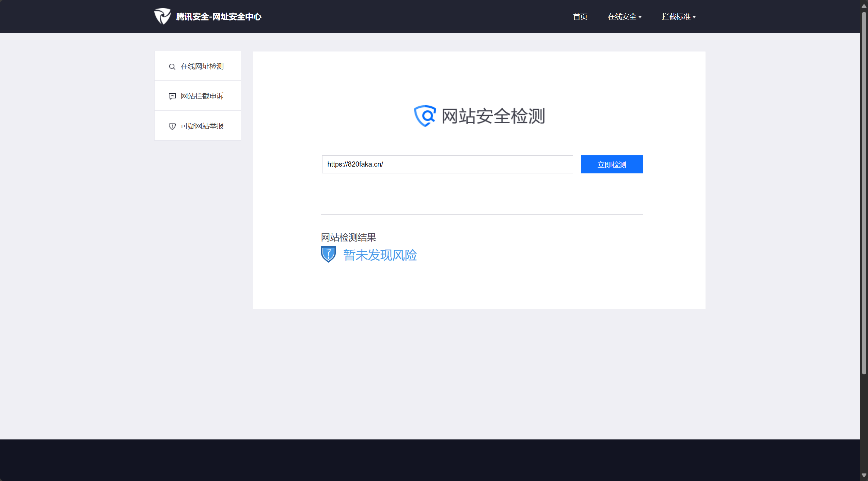Click the arrow next to 拦截标准
The height and width of the screenshot is (481, 868).
click(694, 17)
